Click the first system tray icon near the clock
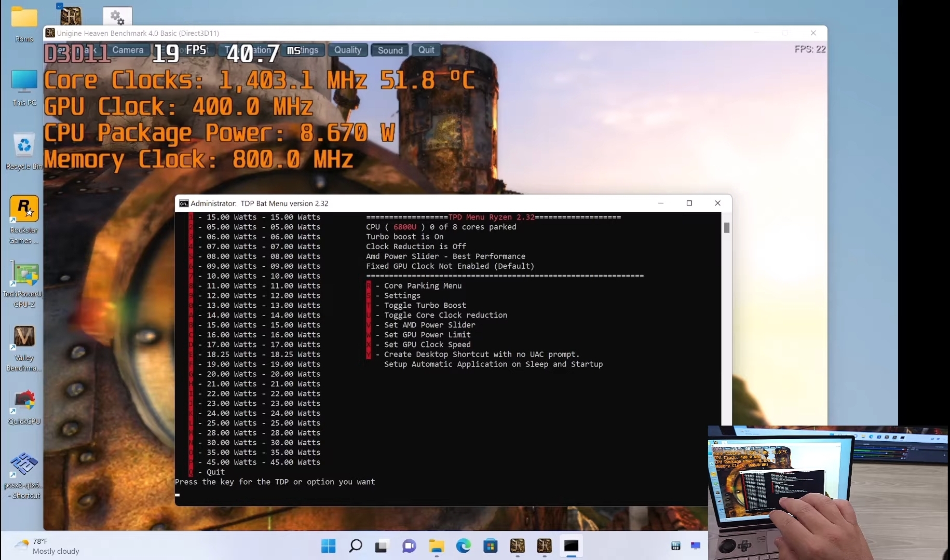 (x=675, y=545)
